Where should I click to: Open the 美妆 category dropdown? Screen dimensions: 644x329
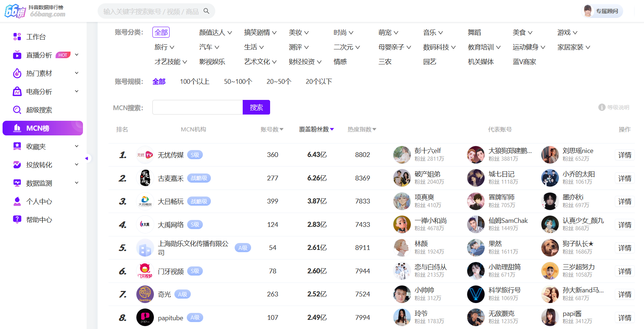tap(299, 33)
